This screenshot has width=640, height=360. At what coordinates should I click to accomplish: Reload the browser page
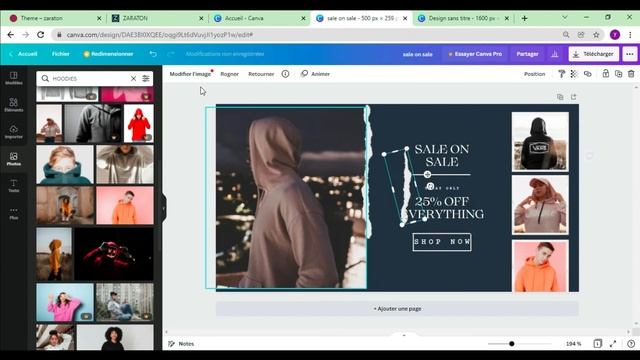click(x=40, y=35)
